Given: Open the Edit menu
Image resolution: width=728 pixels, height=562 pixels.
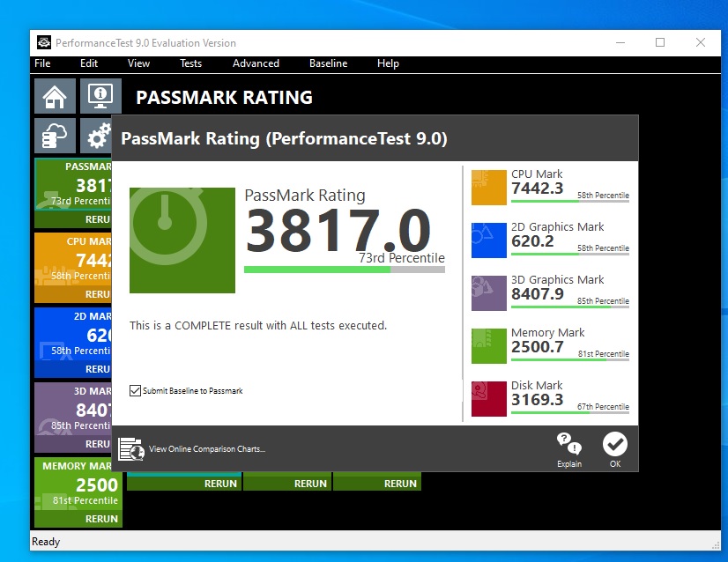Looking at the screenshot, I should point(89,63).
